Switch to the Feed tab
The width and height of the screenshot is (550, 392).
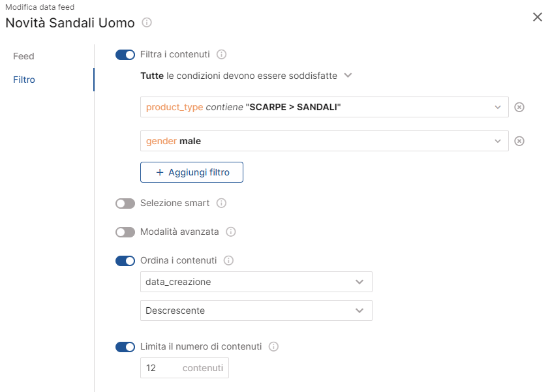coord(23,56)
